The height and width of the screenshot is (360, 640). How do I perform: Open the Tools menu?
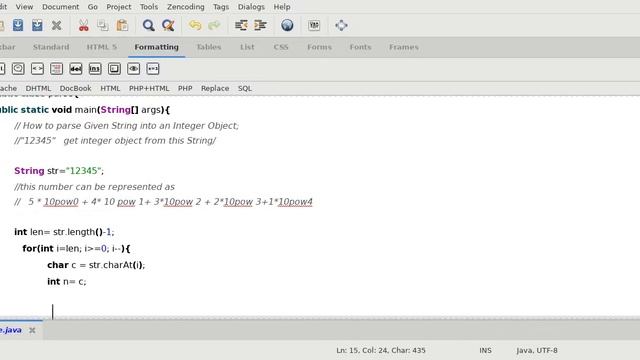point(149,7)
